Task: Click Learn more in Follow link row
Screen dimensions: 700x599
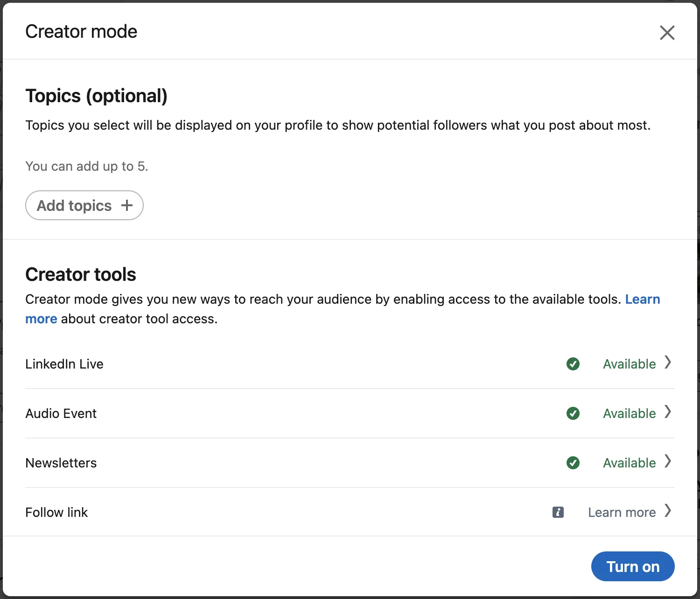Action: [622, 512]
